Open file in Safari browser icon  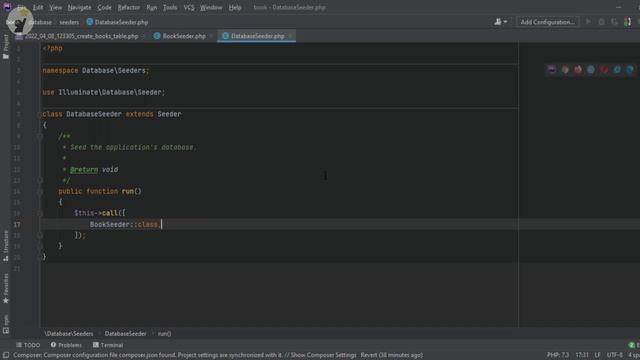pyautogui.click(x=591, y=70)
